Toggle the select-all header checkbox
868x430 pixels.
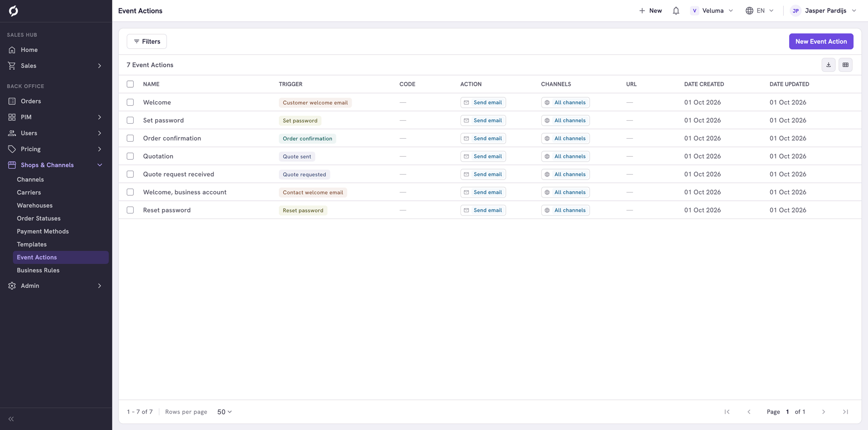coord(130,84)
